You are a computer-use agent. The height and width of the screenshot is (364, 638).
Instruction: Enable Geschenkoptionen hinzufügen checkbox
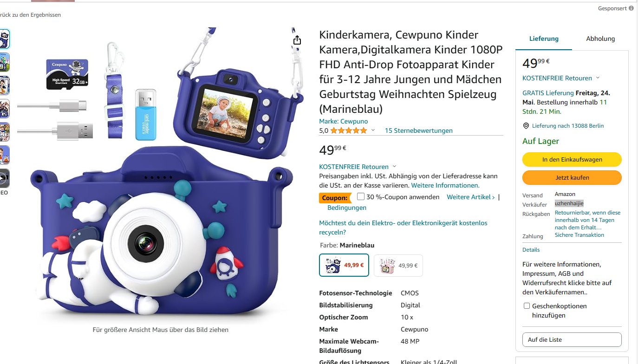pos(527,305)
